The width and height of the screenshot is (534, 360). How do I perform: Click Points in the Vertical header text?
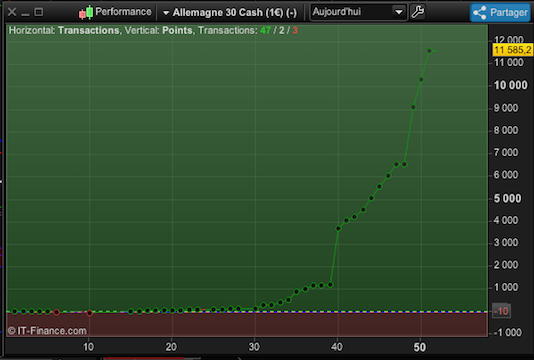click(177, 30)
